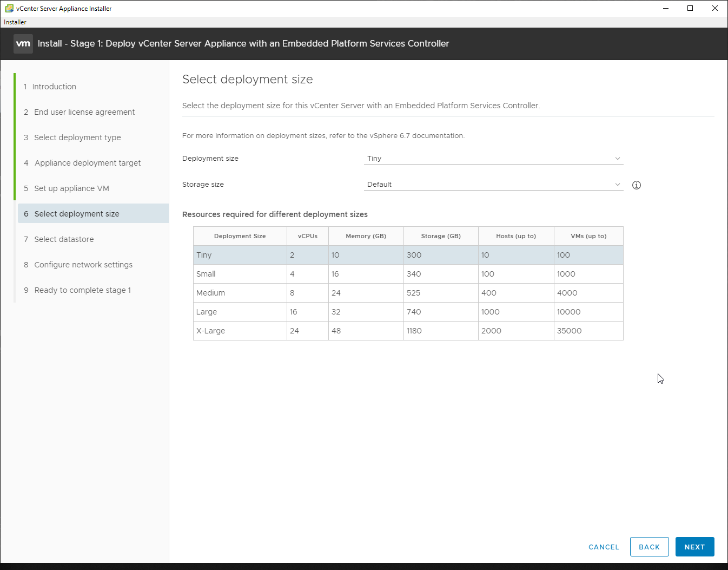Click the vCPUs column header
This screenshot has width=728, height=570.
click(308, 236)
